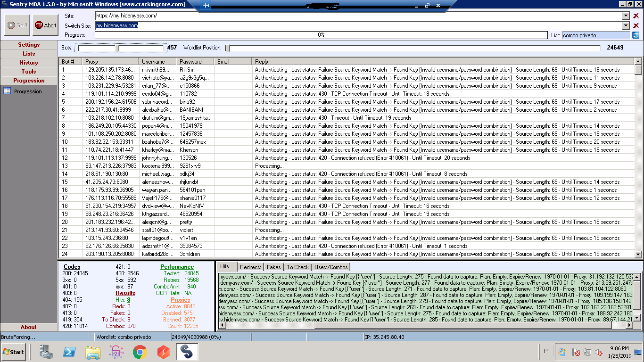Click the Hits panel scroll-down arrow

[x=637, y=317]
